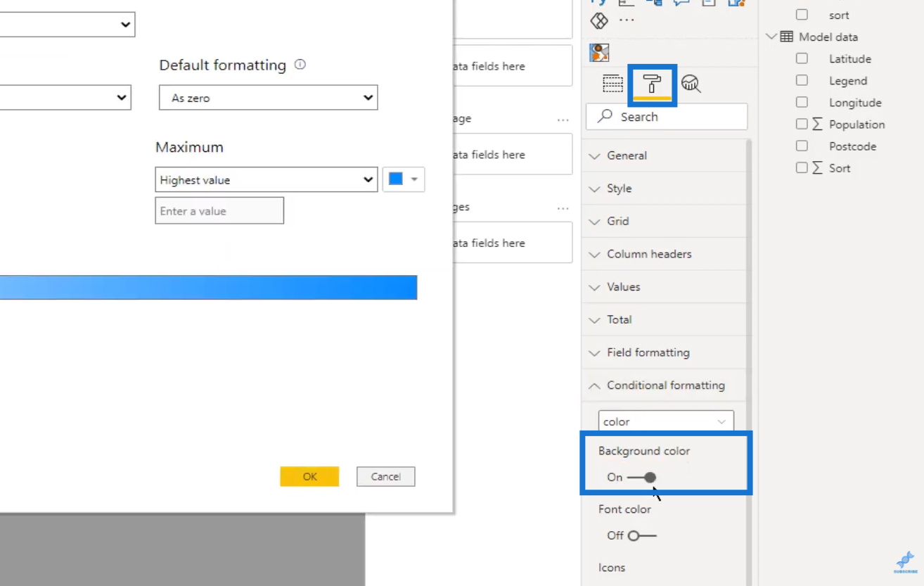Viewport: 924px width, 586px height.
Task: Open the Format paint roller tab
Action: click(652, 84)
